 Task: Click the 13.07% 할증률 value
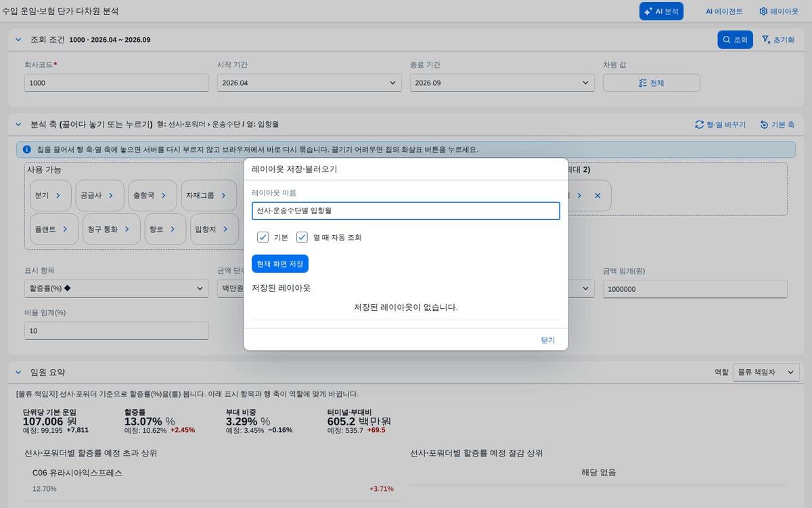point(150,421)
